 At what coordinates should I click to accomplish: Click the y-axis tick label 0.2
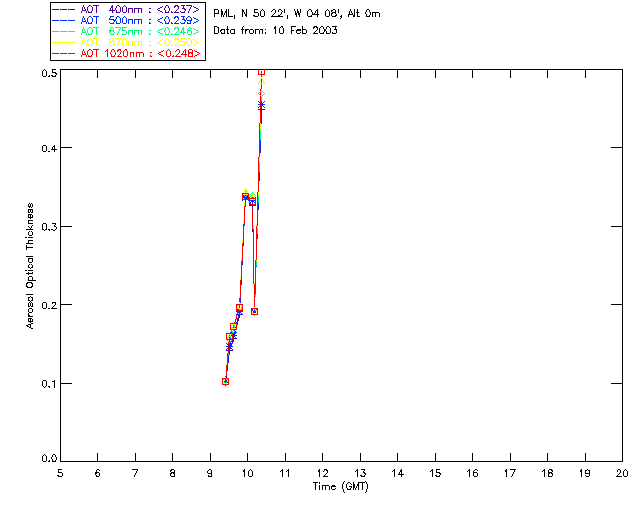pos(49,305)
